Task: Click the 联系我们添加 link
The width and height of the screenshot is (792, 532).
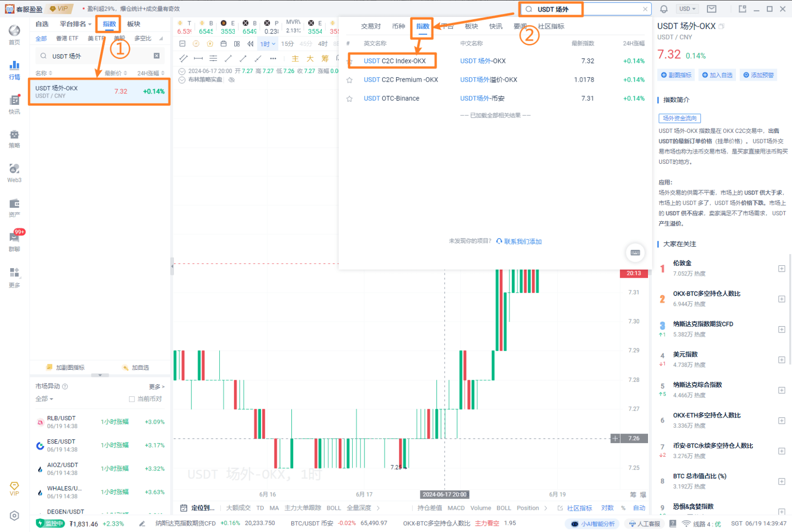Action: (519, 242)
